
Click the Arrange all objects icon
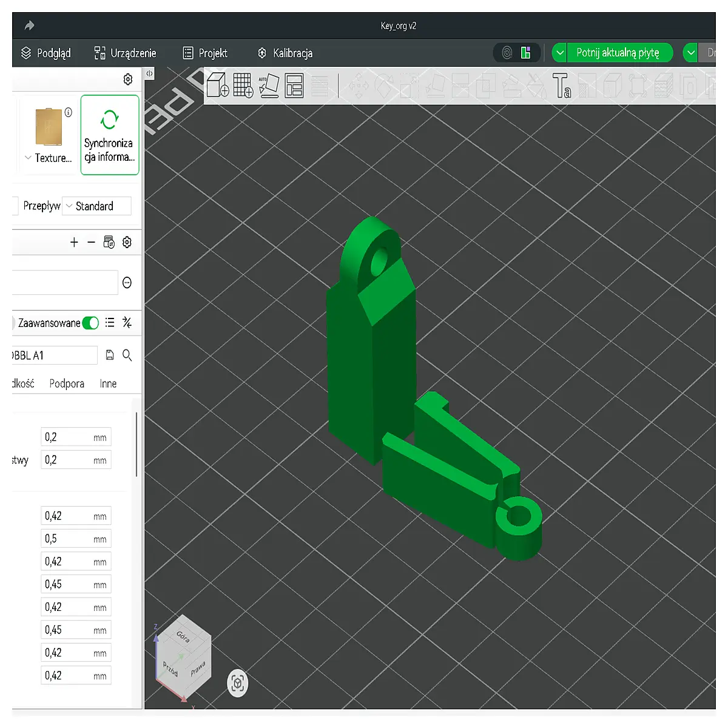(x=294, y=86)
